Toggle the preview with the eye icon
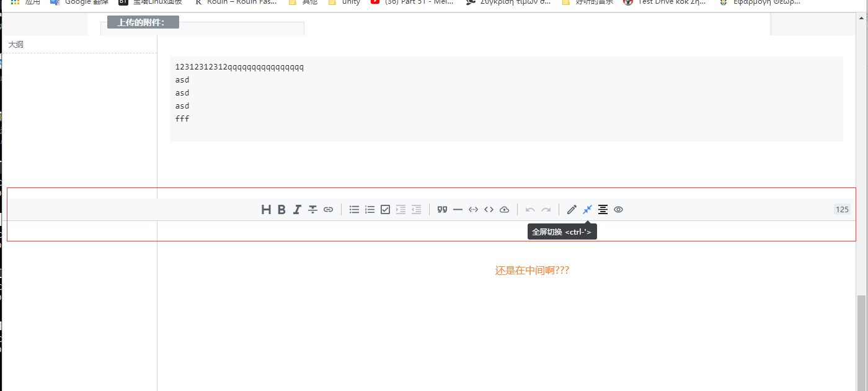This screenshot has width=868, height=391. (x=618, y=209)
